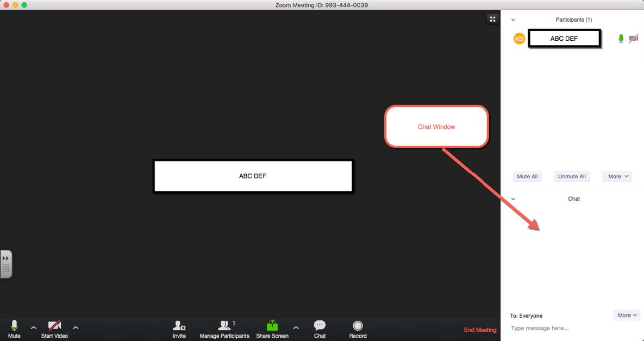644x341 pixels.
Task: Click Start Video
Action: [54, 329]
